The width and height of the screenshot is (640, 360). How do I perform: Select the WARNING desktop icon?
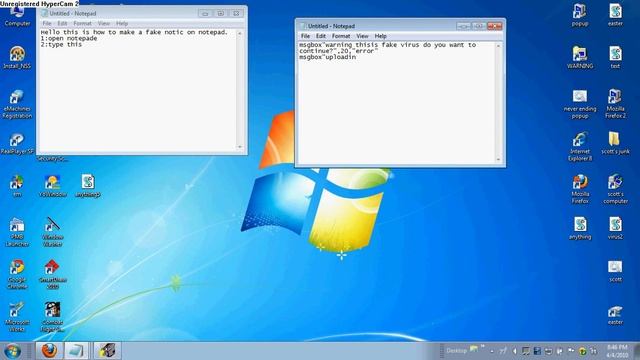coord(580,58)
